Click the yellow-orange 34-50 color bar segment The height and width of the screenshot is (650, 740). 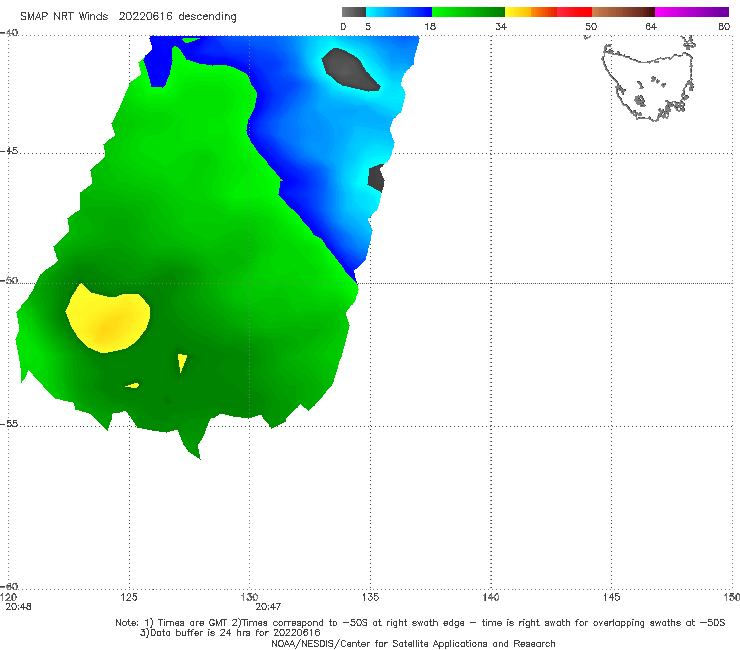[548, 12]
